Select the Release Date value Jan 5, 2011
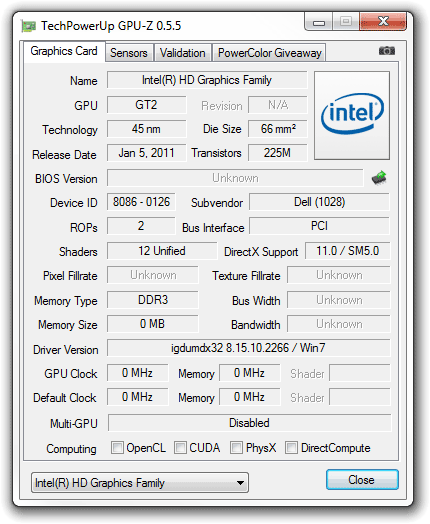 coord(146,153)
